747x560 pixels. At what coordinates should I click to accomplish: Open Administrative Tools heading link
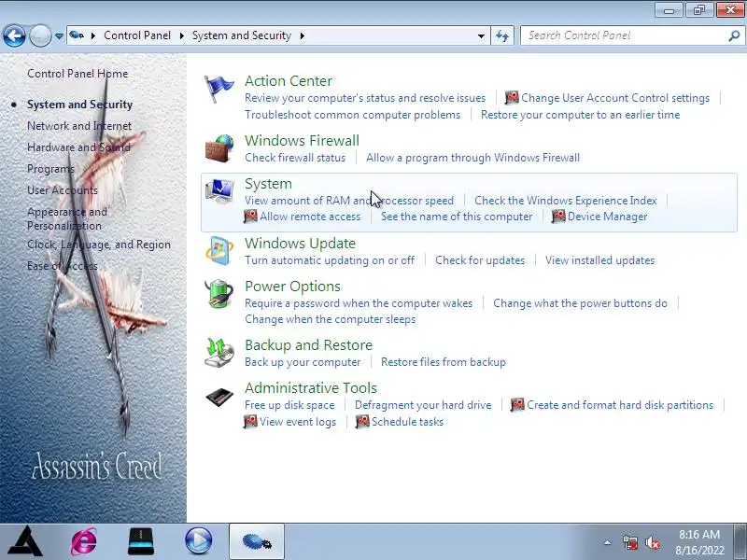click(x=311, y=388)
